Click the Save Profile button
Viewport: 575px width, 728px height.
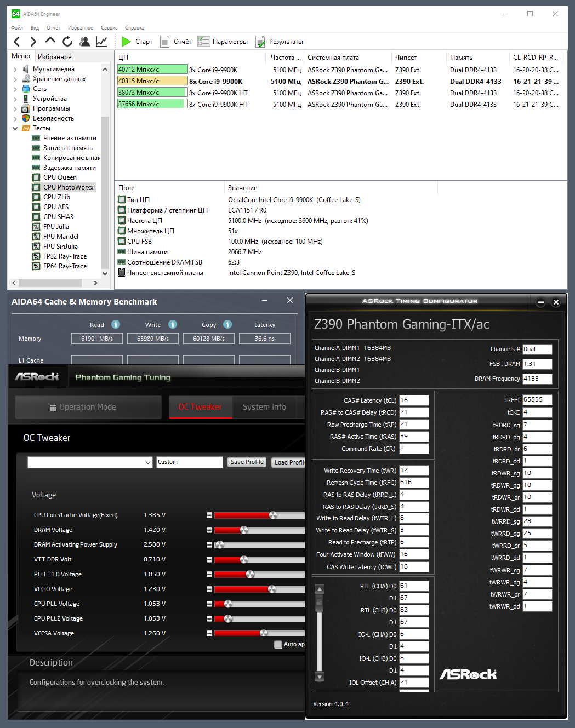(x=247, y=462)
